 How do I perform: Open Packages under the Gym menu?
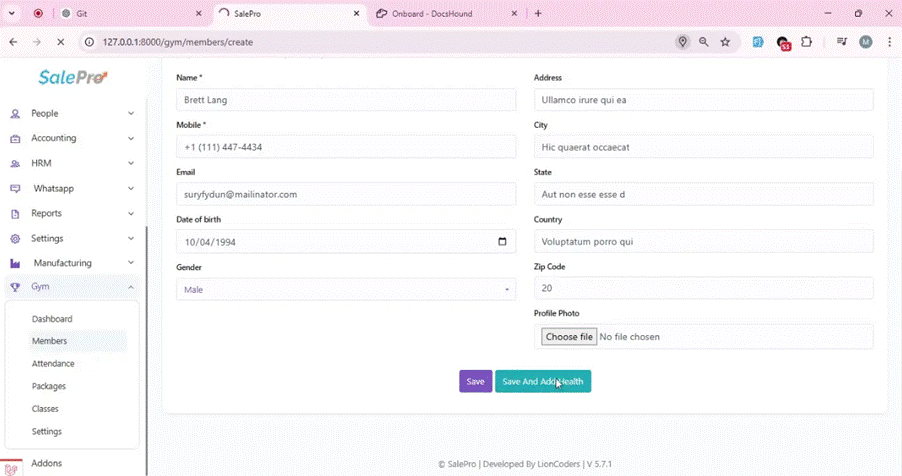click(49, 386)
